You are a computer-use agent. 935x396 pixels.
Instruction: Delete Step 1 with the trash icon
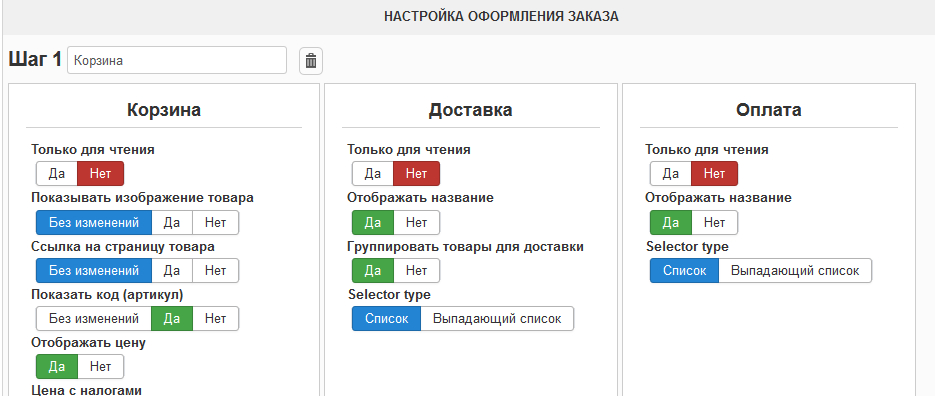(311, 61)
